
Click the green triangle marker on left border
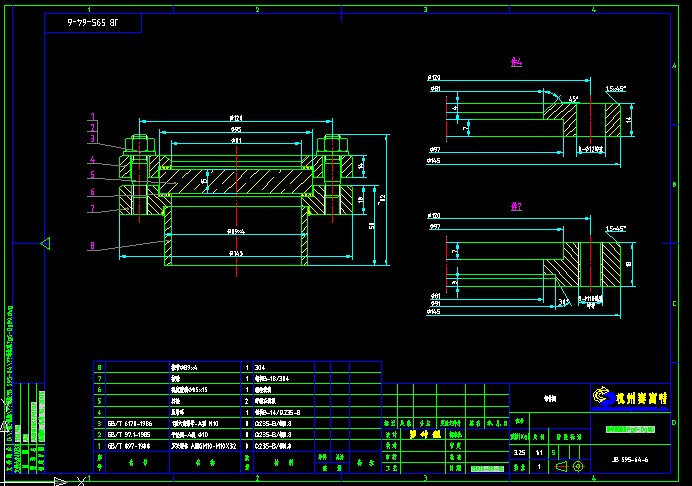(x=45, y=243)
